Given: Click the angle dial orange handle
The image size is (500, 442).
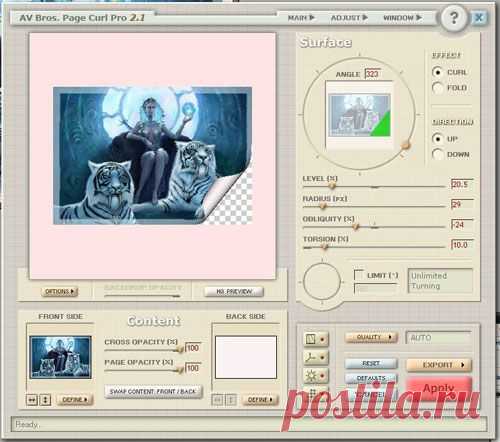Looking at the screenshot, I should pos(405,145).
